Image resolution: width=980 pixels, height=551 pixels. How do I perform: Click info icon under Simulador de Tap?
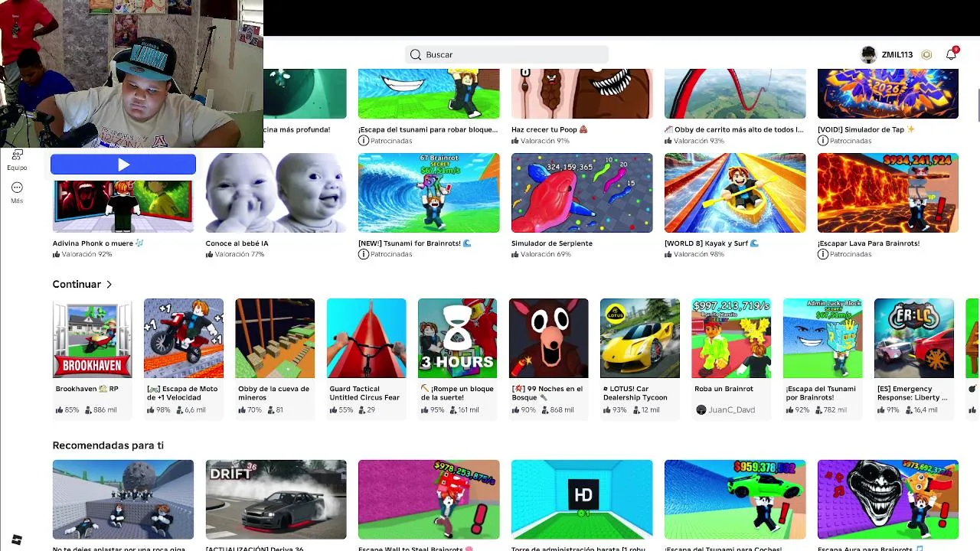[x=822, y=141]
